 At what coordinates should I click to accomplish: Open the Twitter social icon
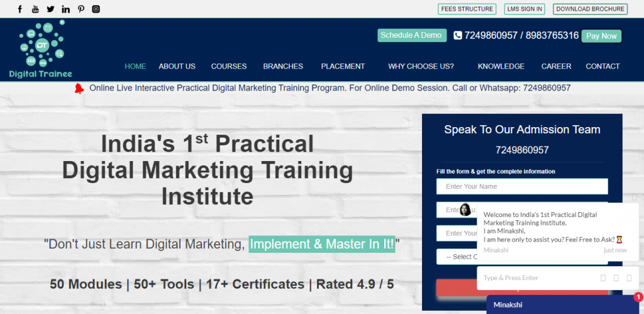50,9
